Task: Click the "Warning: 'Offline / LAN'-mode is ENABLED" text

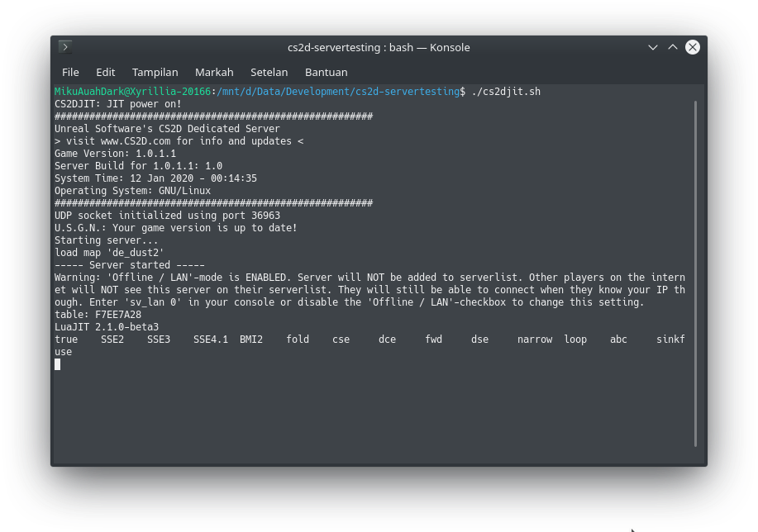Action: coord(170,278)
